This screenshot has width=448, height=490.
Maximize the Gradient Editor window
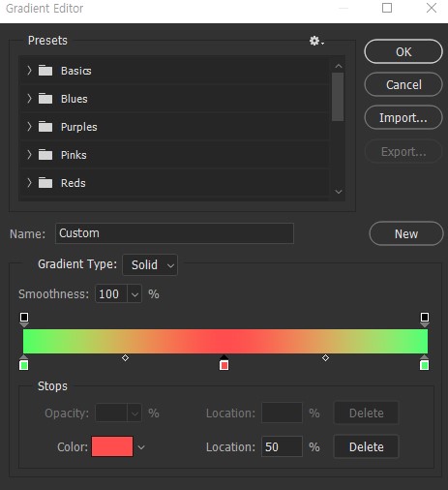(387, 8)
